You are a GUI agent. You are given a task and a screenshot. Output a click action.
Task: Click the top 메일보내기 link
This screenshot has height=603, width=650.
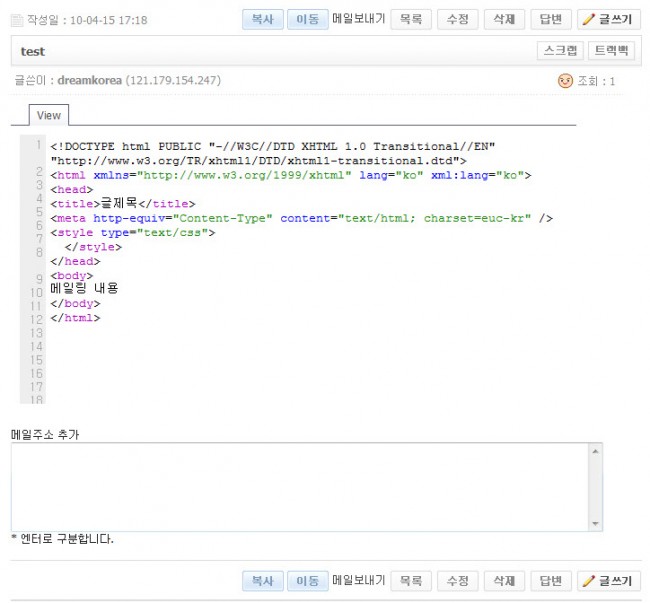[x=358, y=19]
